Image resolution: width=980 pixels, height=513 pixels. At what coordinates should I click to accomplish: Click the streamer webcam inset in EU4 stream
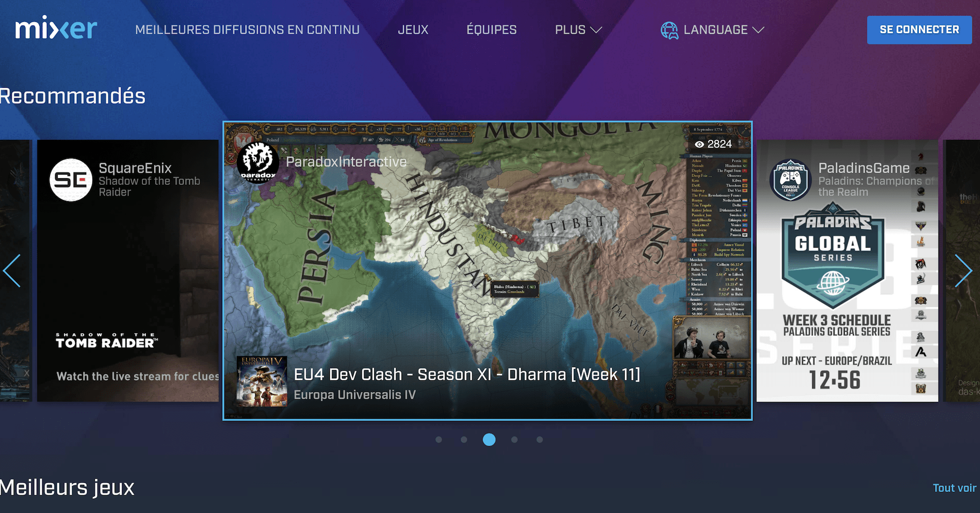pos(712,338)
